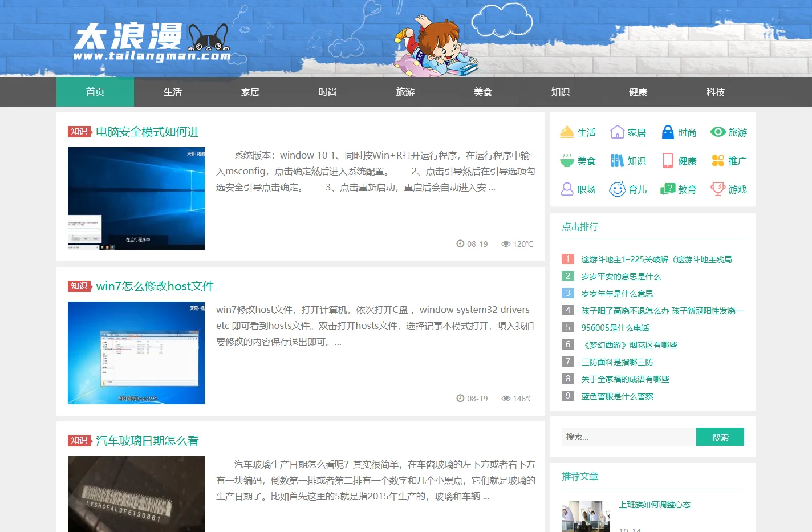812x532 pixels.
Task: Open the 上班族如何调整心态 thumbnail image
Action: coord(586,517)
